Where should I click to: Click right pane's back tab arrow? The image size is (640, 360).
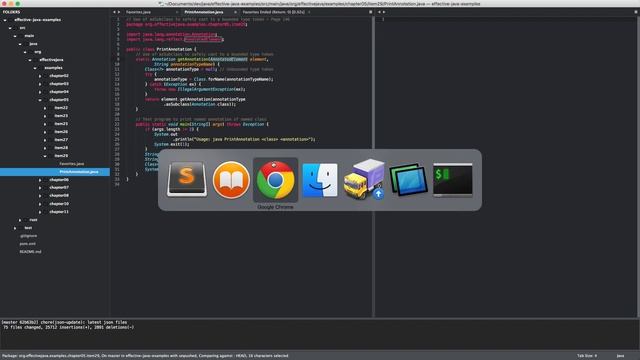click(x=379, y=12)
